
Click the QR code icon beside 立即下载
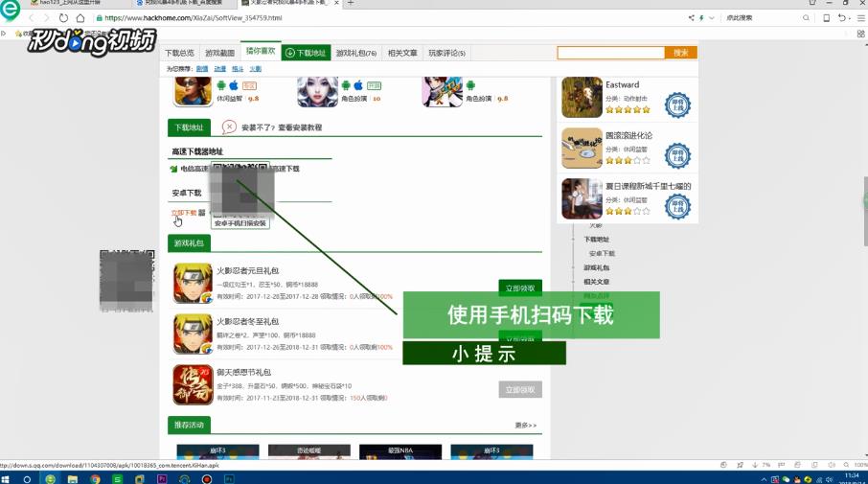(x=202, y=213)
